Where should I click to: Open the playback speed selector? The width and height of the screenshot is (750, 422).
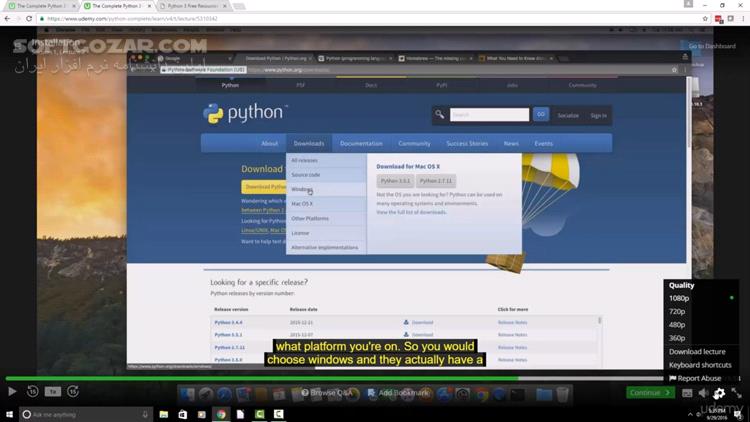pyautogui.click(x=53, y=391)
